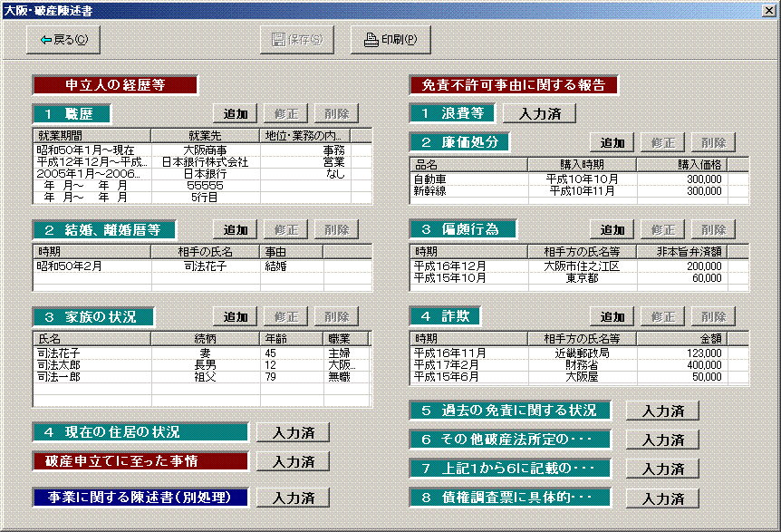Select the 近畿郵政局 row in 詐欺 table
This screenshot has width=781, height=532.
580,353
